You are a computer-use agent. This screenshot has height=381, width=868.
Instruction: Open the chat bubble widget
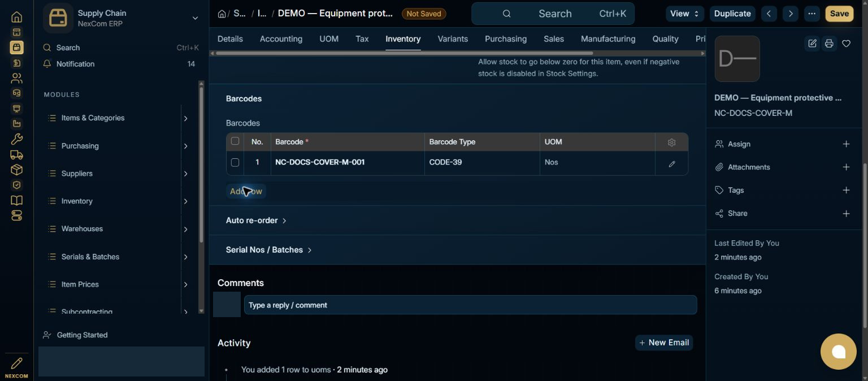tap(839, 352)
